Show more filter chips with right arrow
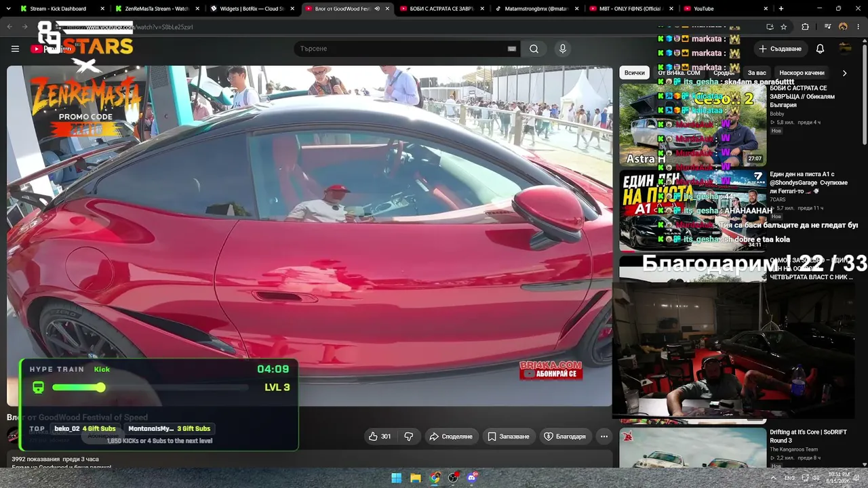 pyautogui.click(x=844, y=73)
